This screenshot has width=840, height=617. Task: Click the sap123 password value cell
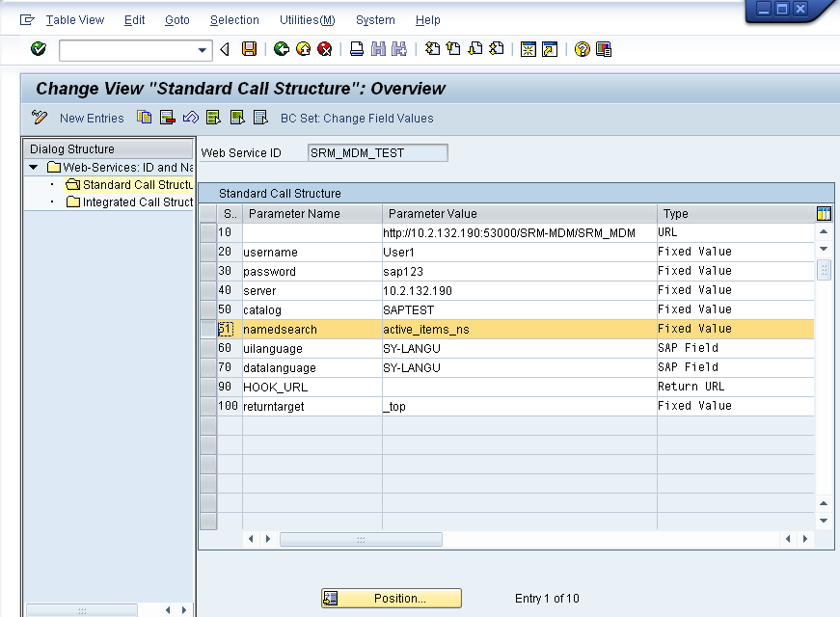click(x=520, y=272)
